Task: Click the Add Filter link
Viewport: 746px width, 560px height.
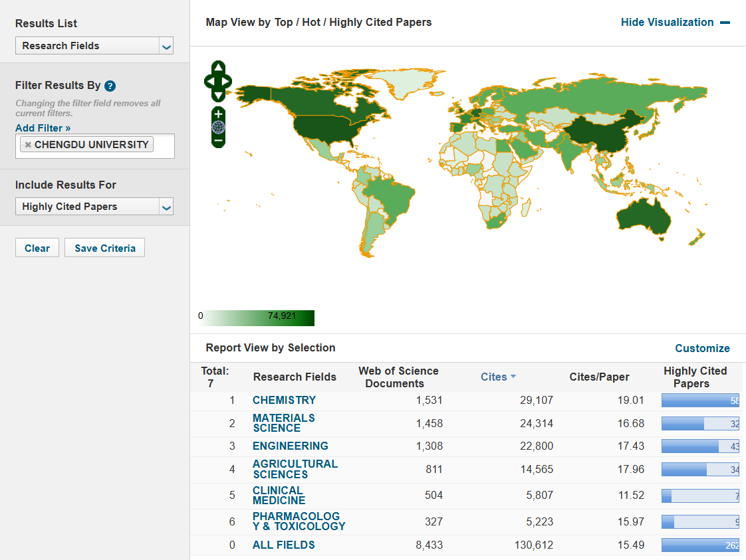Action: (x=43, y=128)
